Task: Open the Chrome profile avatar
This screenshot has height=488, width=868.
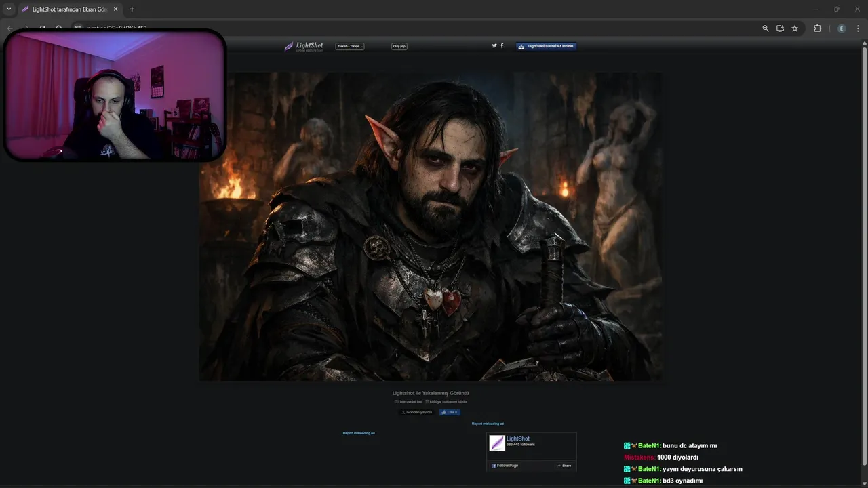Action: point(842,28)
